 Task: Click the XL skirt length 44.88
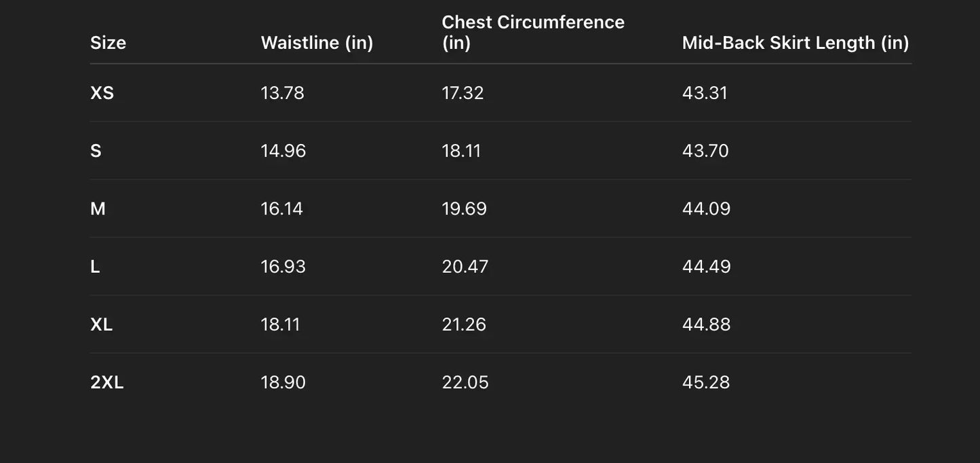tap(706, 325)
